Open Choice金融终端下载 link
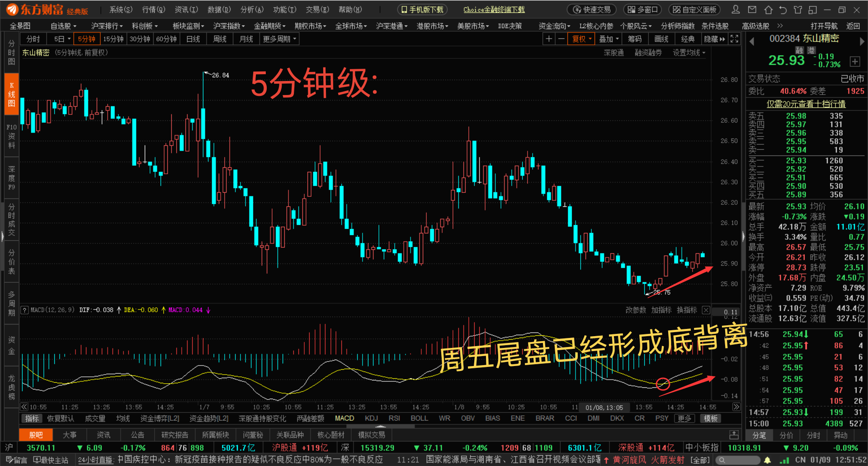This screenshot has height=466, width=868. [x=494, y=10]
